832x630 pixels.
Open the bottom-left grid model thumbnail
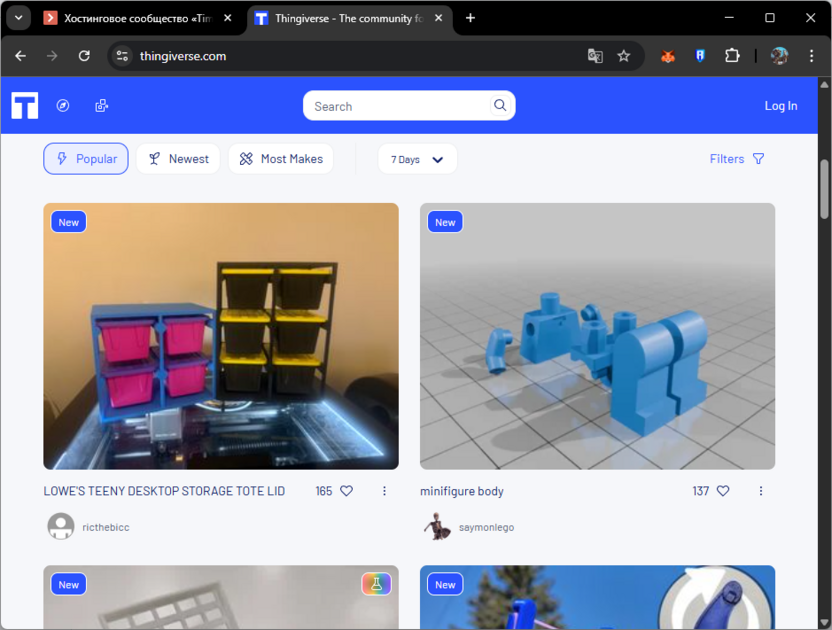[x=221, y=598]
